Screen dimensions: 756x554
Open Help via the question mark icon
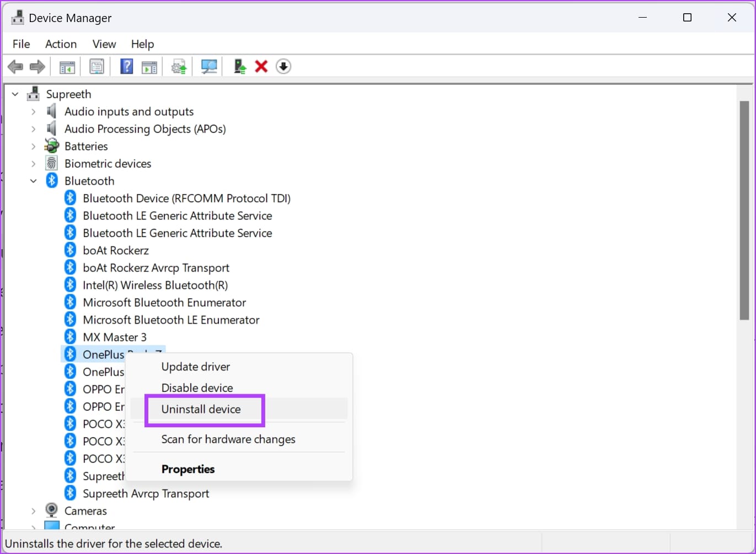126,67
